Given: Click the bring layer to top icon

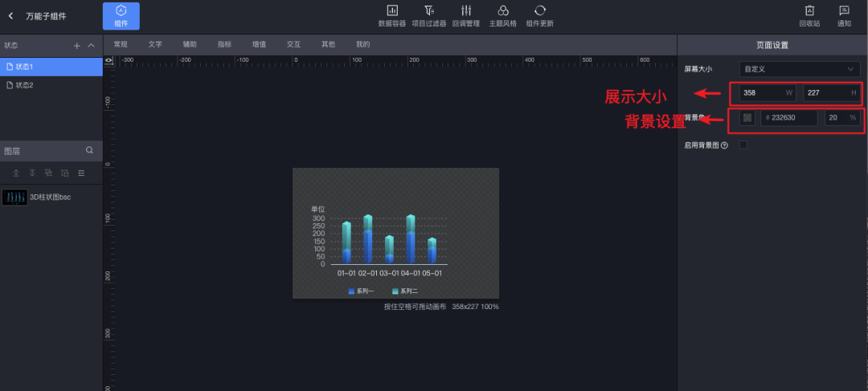Looking at the screenshot, I should [x=16, y=173].
